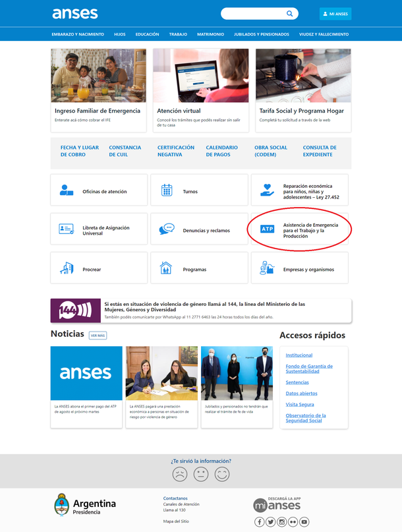Choose the neutral face feedback icon

pyautogui.click(x=201, y=474)
